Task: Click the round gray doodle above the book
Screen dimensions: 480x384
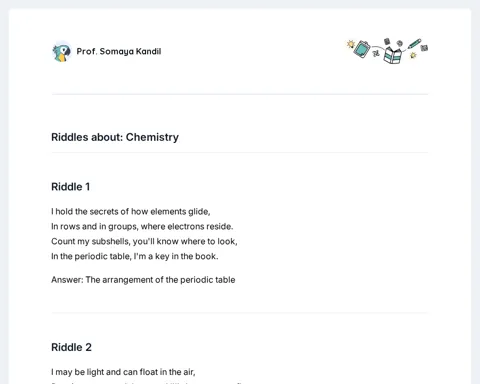Action: pos(400,43)
